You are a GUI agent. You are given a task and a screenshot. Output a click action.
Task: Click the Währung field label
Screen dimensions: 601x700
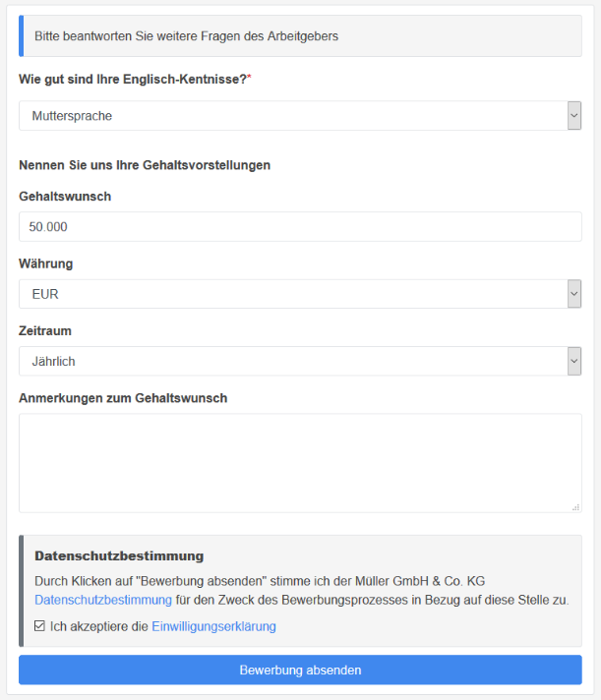click(x=45, y=263)
